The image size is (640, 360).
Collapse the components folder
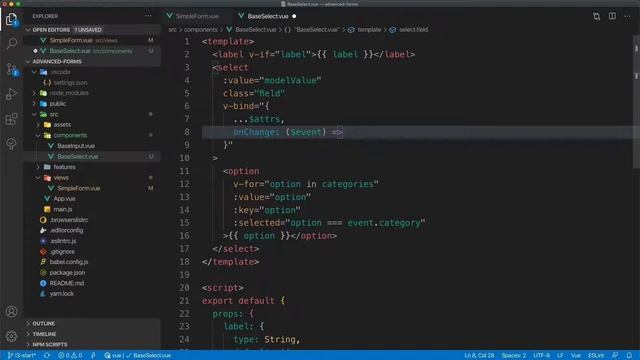(x=92, y=135)
